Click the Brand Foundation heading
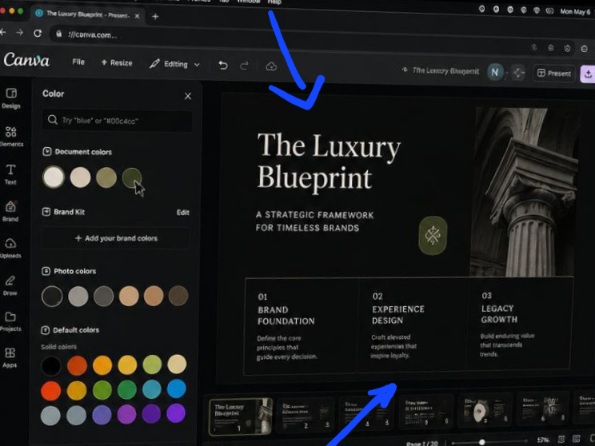This screenshot has width=595, height=446. 286,315
